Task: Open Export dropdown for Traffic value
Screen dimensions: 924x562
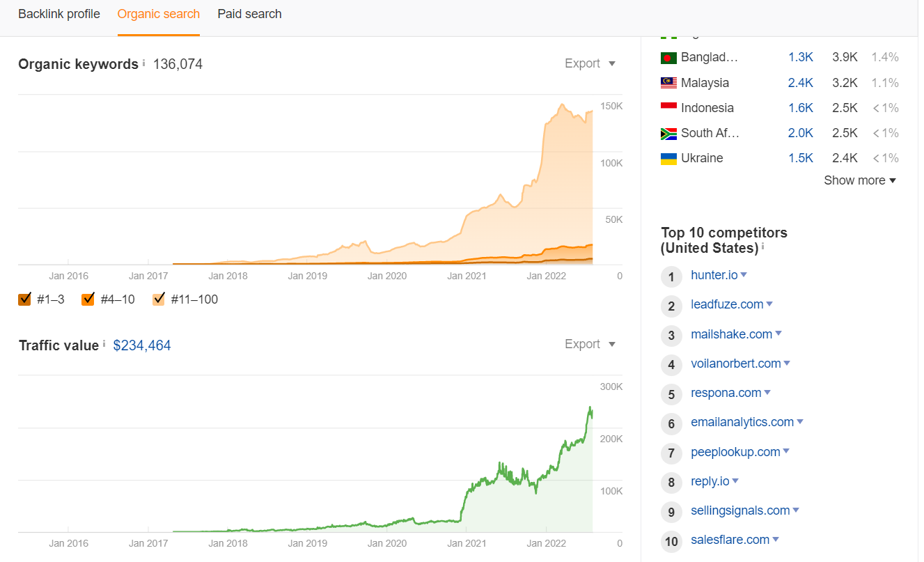Action: tap(590, 344)
